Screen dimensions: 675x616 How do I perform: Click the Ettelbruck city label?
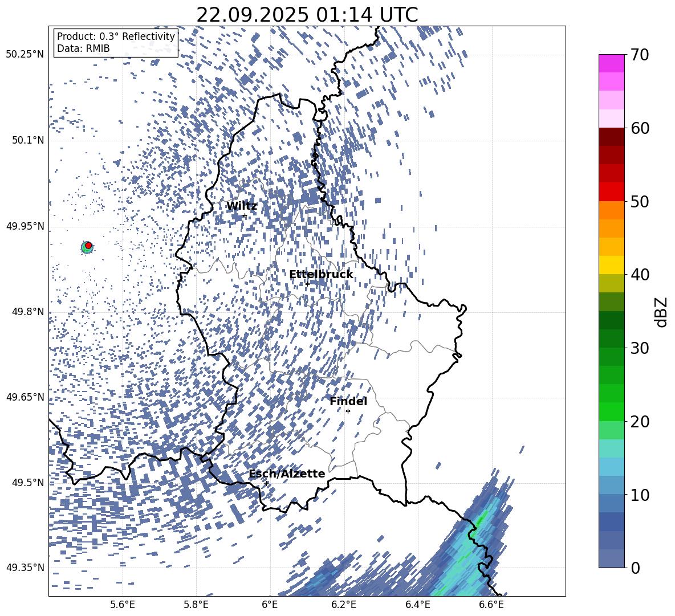pyautogui.click(x=321, y=275)
